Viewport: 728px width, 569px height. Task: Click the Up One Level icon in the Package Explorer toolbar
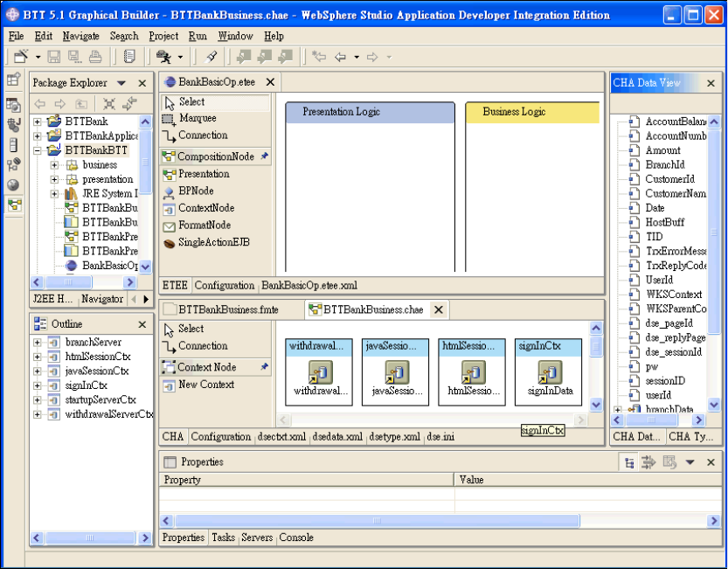click(x=81, y=104)
